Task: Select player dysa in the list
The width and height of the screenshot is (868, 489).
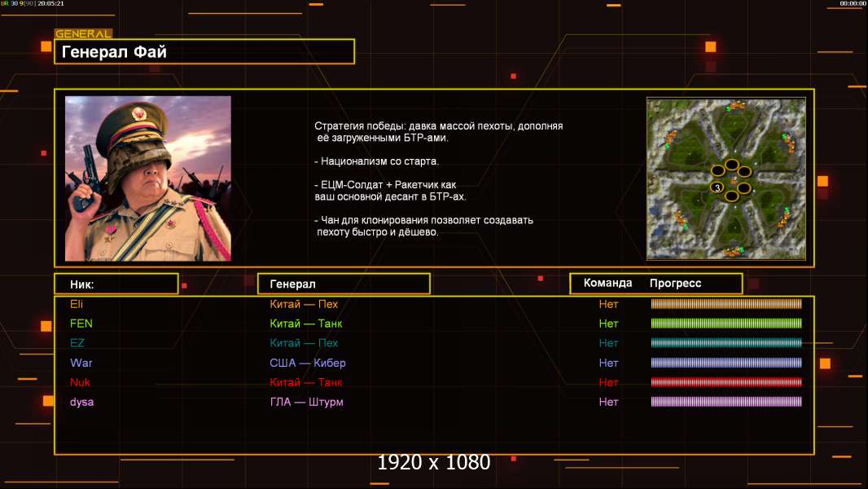Action: [82, 402]
